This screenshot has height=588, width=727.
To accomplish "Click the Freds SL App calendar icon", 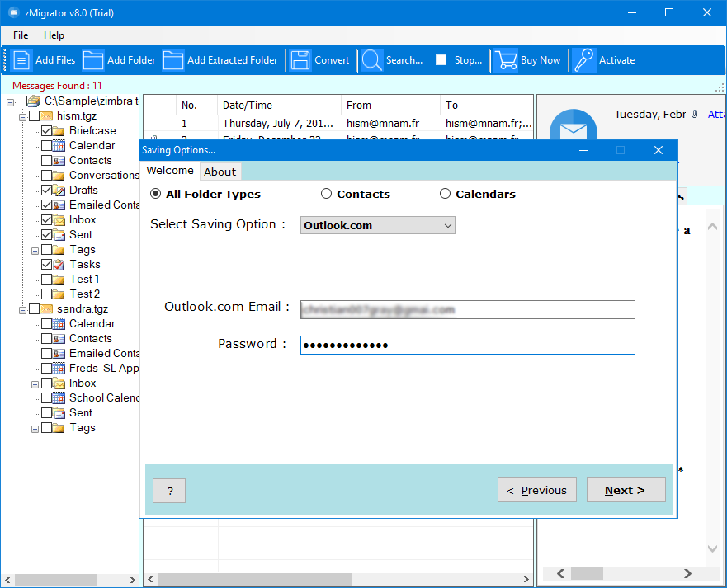I will click(x=59, y=368).
